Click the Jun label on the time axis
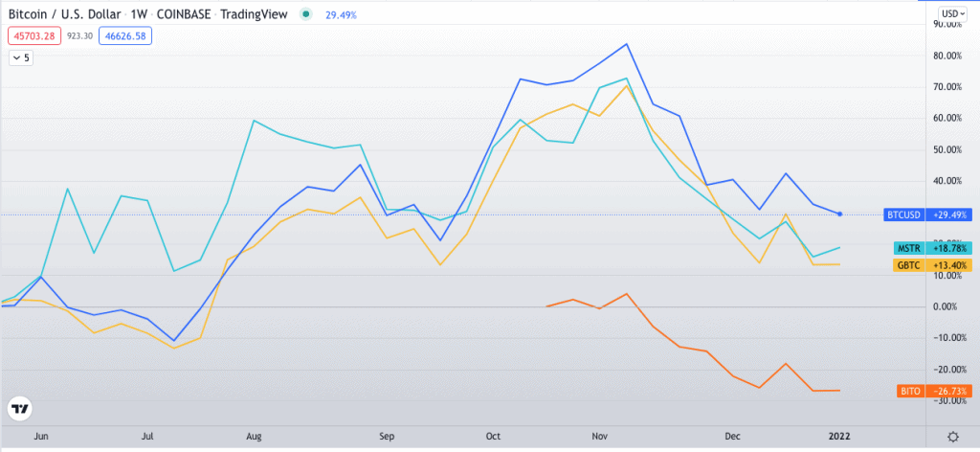 point(41,436)
